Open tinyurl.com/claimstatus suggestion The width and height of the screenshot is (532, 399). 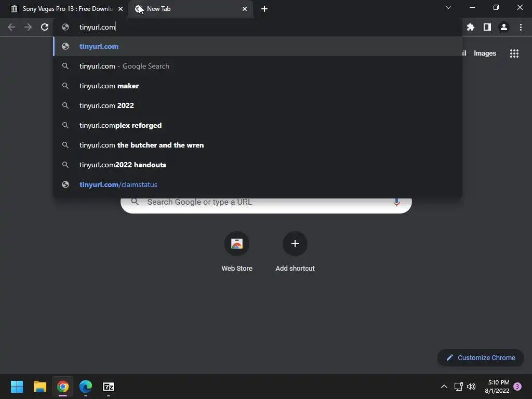[258, 184]
